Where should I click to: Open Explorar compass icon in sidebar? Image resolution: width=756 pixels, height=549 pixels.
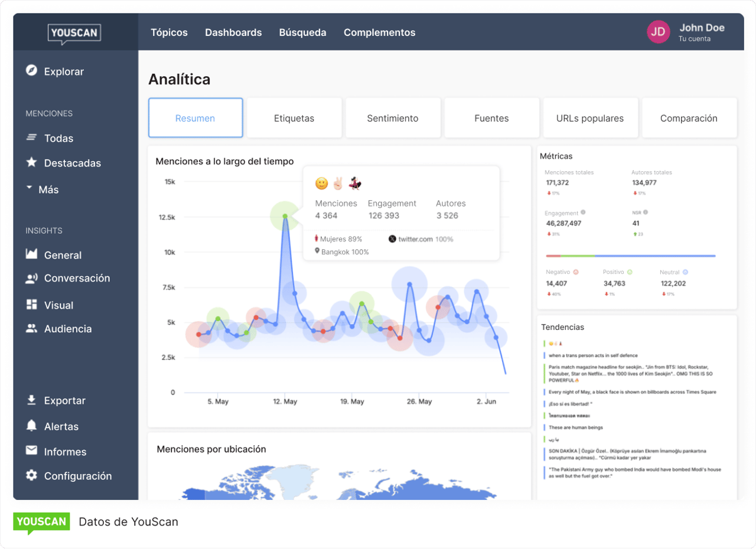point(32,71)
